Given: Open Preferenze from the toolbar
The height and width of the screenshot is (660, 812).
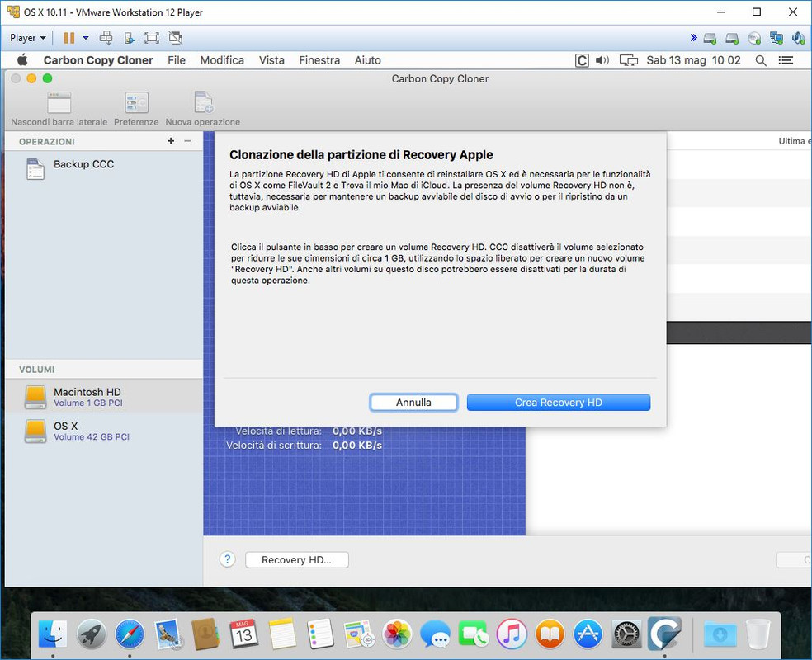Looking at the screenshot, I should pos(136,102).
